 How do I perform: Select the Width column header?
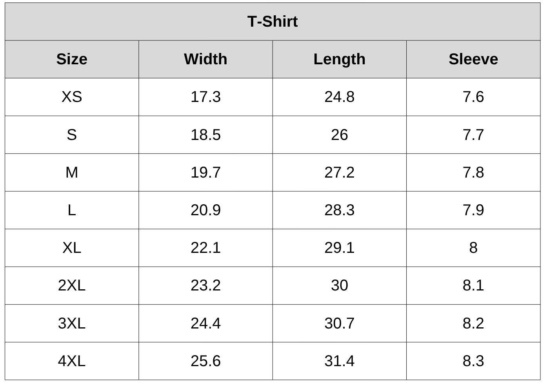205,59
